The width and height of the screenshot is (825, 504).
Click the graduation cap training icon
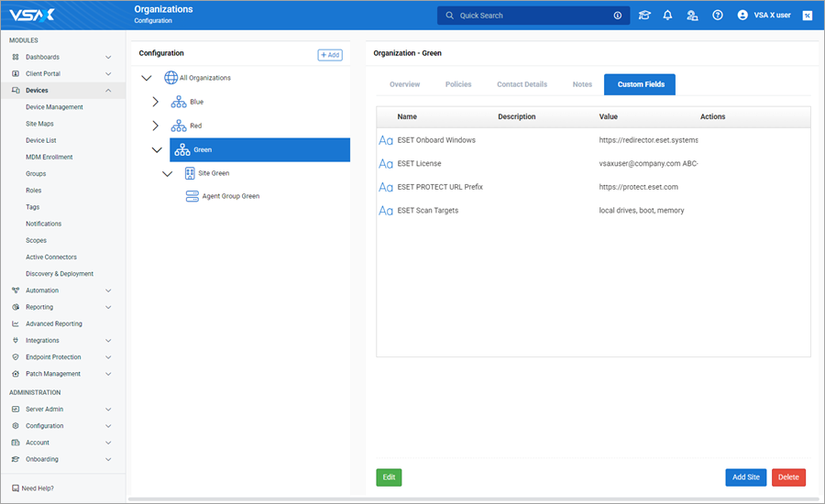[x=644, y=16]
